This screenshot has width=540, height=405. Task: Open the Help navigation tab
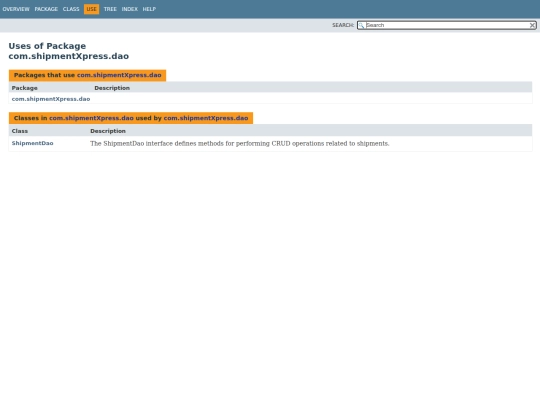pos(149,9)
